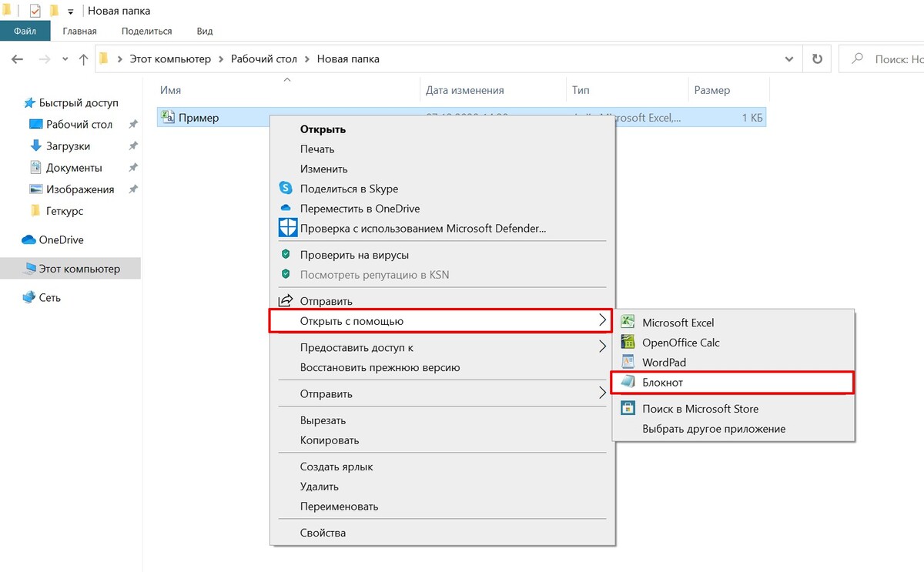
Task: Choose 'Выбрать другое приложение' in the submenu
Action: pos(714,429)
